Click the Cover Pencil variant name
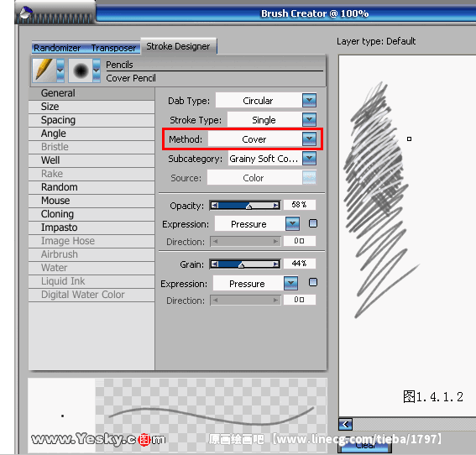Image resolution: width=476 pixels, height=455 pixels. tap(131, 78)
